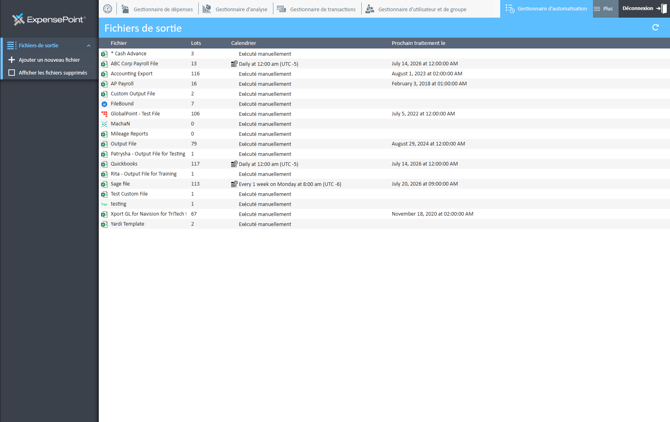The width and height of the screenshot is (670, 422).
Task: Open Gestionnaire de dépenses tab
Action: pyautogui.click(x=157, y=9)
